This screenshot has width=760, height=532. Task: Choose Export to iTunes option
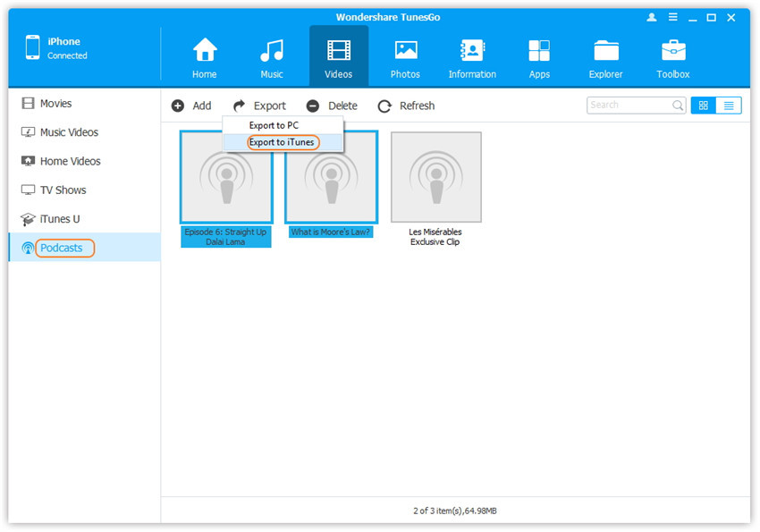(282, 142)
